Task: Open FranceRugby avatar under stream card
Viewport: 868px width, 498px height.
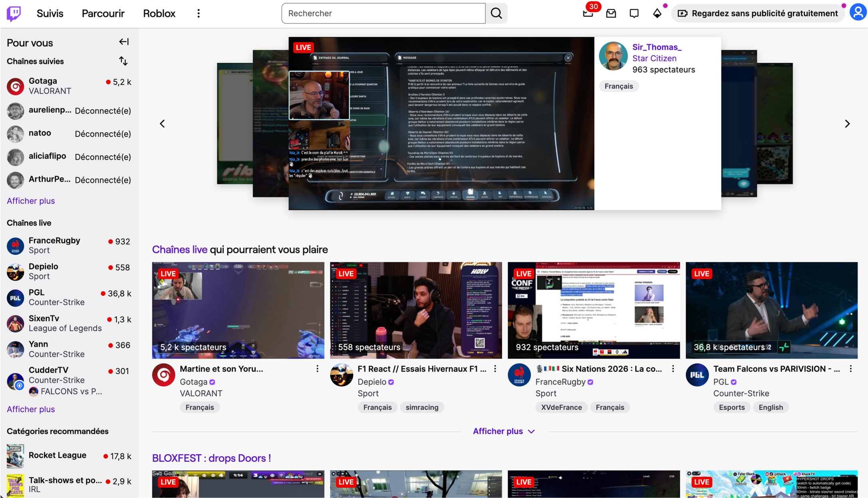Action: coord(519,374)
